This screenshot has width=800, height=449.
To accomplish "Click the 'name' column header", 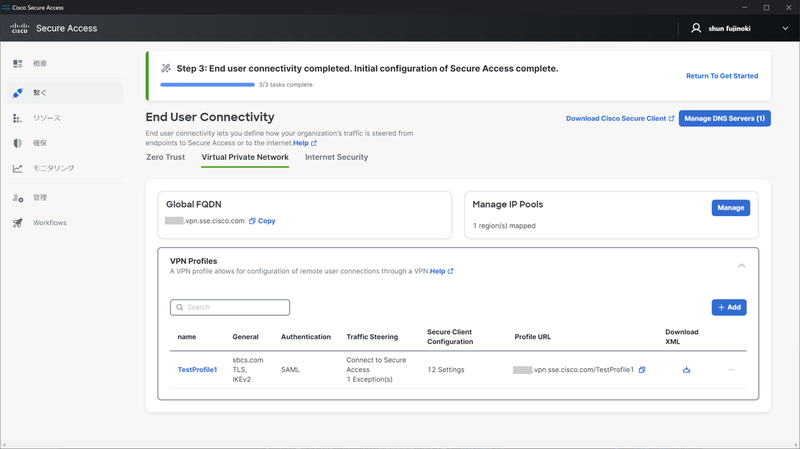I will pos(187,337).
